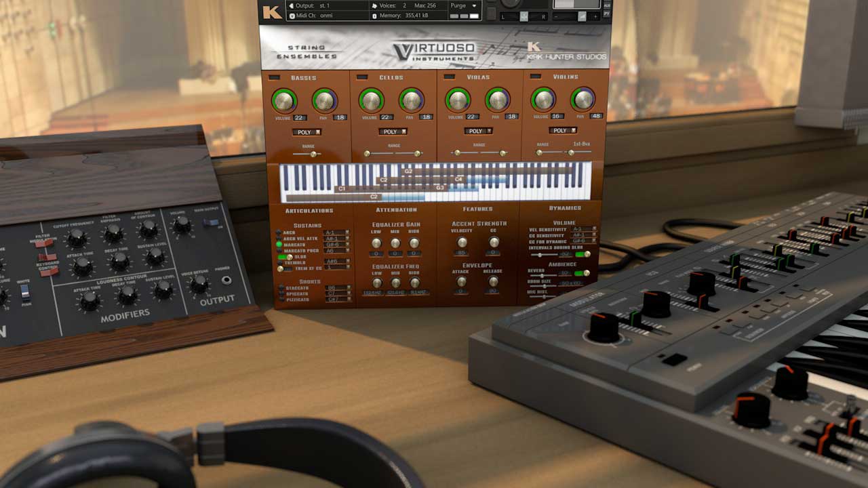Click the PV button in Kontakt header
The width and height of the screenshot is (868, 488).
606,14
